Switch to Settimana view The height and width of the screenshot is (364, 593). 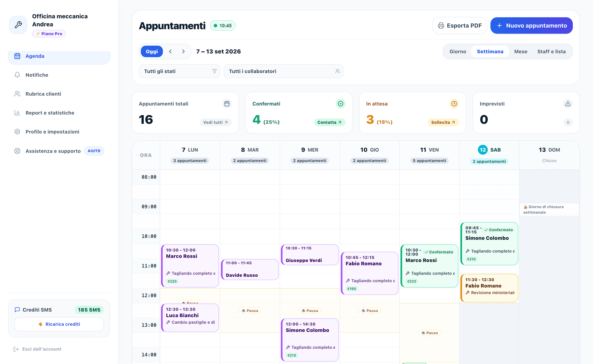click(490, 52)
